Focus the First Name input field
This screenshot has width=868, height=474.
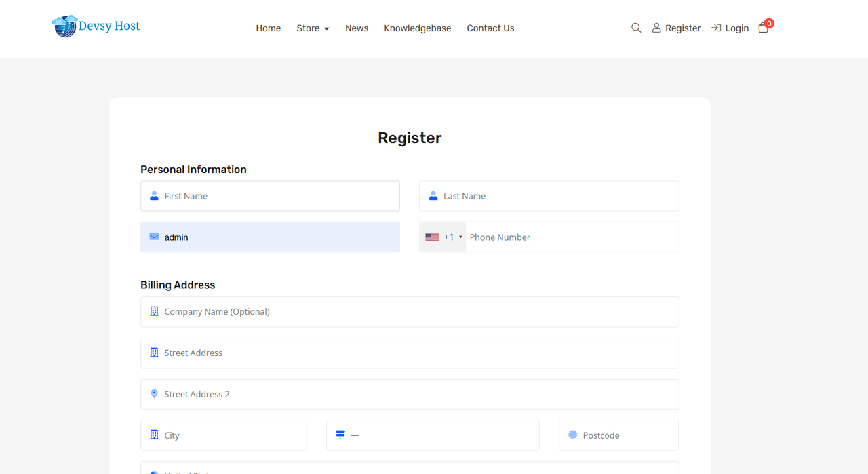point(270,196)
